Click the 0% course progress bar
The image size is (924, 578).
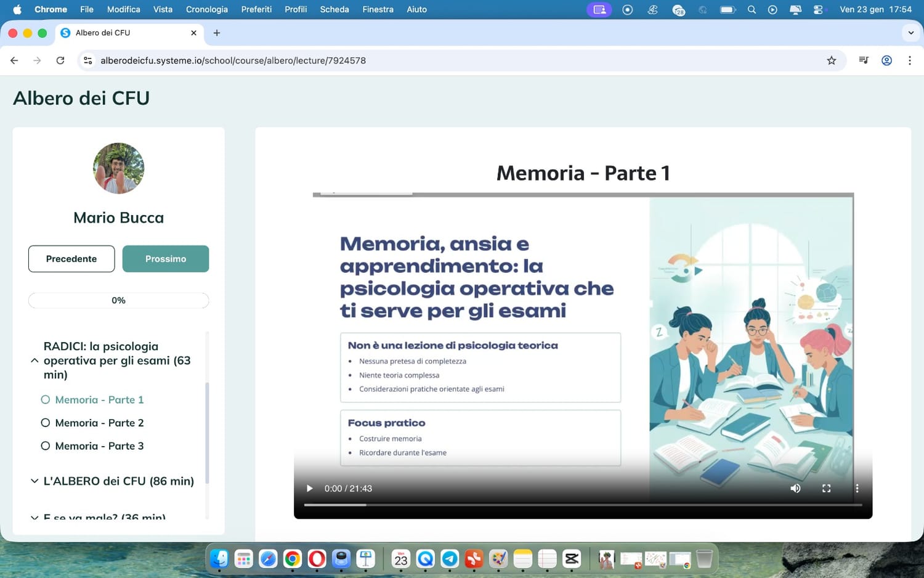(118, 301)
